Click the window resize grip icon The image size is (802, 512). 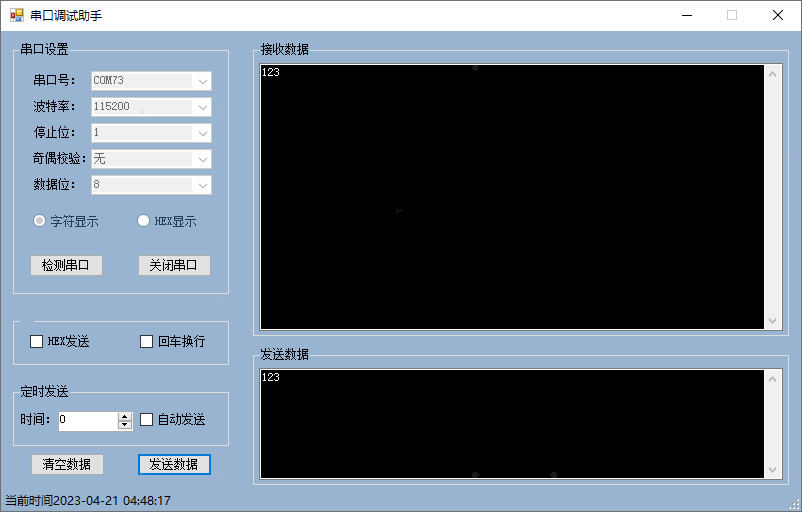pos(794,504)
